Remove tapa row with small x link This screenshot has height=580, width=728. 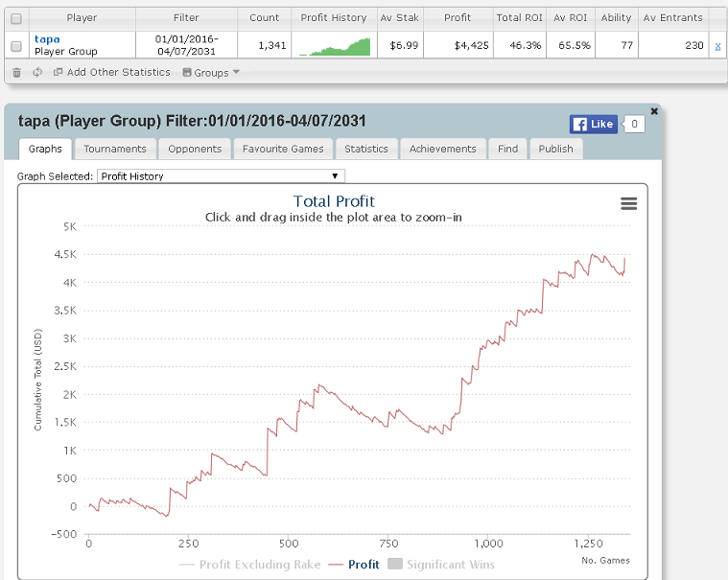coord(717,46)
